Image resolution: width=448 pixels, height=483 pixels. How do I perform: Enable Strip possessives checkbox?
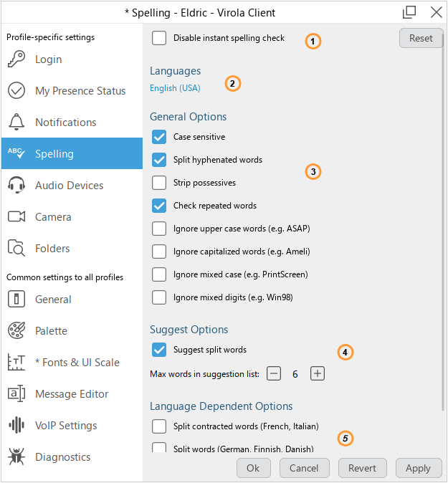pos(159,183)
